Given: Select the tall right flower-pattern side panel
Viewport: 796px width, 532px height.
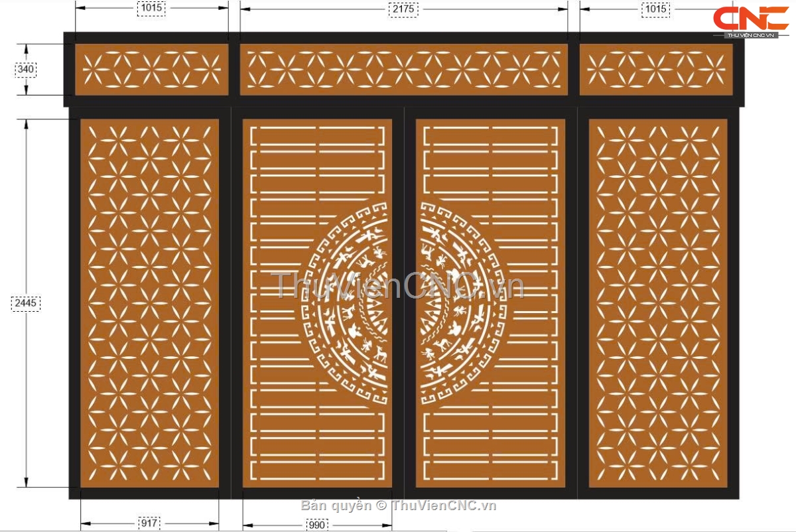Looking at the screenshot, I should (657, 303).
